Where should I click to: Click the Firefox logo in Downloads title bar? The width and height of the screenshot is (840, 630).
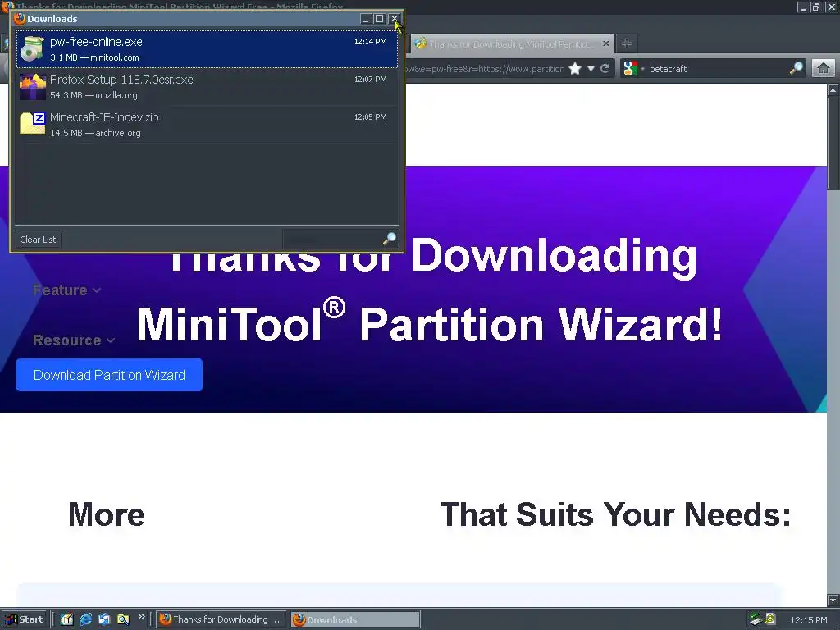(20, 19)
